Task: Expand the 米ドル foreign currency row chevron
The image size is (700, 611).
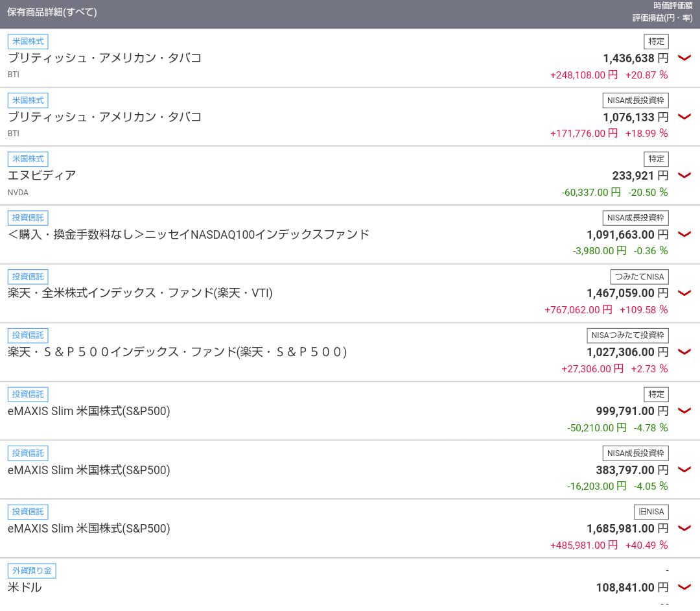Action: [x=684, y=588]
